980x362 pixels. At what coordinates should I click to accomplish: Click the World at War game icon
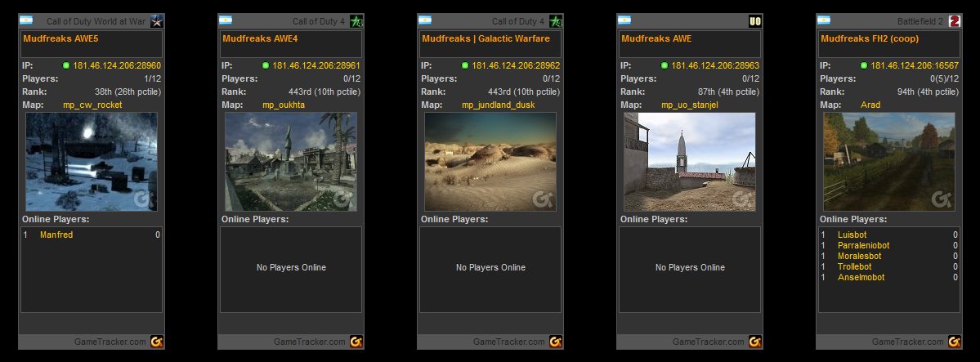[157, 21]
